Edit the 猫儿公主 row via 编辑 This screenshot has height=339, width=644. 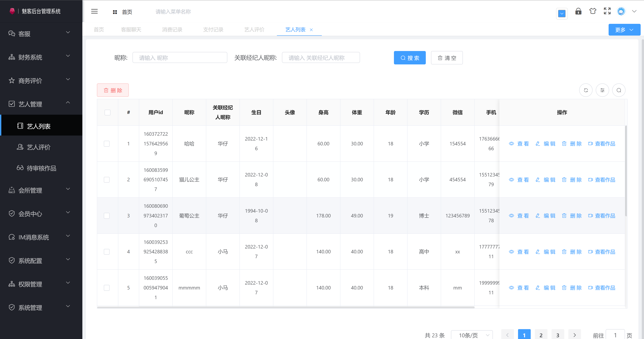[545, 180]
